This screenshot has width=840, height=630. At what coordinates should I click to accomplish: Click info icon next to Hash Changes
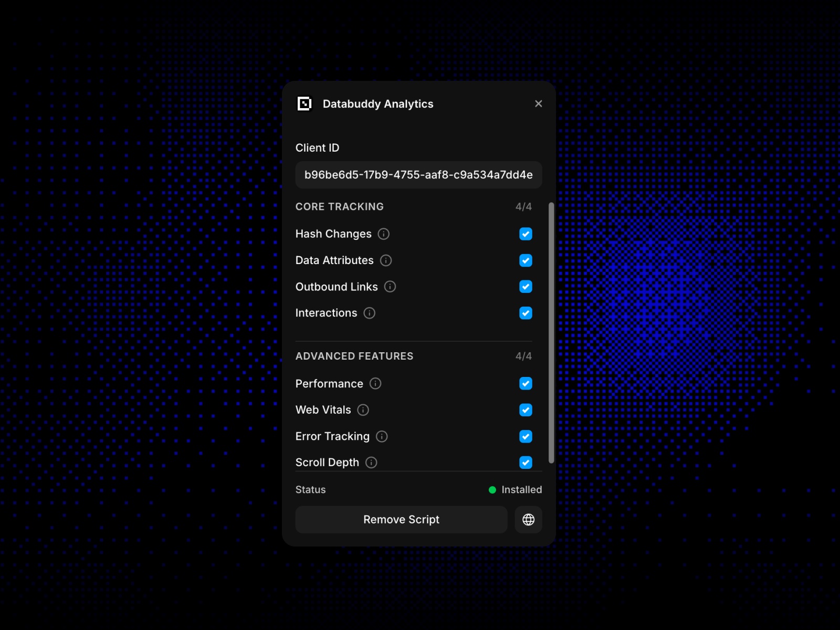coord(384,234)
